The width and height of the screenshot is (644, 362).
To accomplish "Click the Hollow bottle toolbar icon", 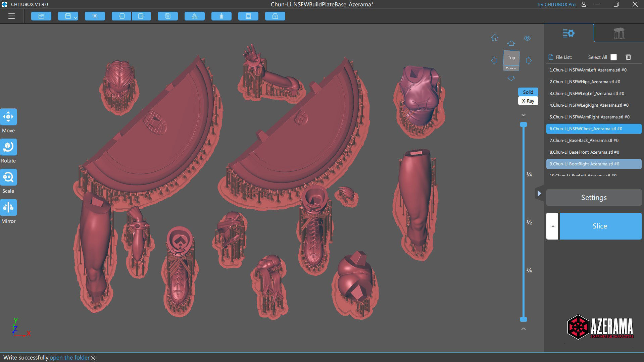I will point(221,16).
